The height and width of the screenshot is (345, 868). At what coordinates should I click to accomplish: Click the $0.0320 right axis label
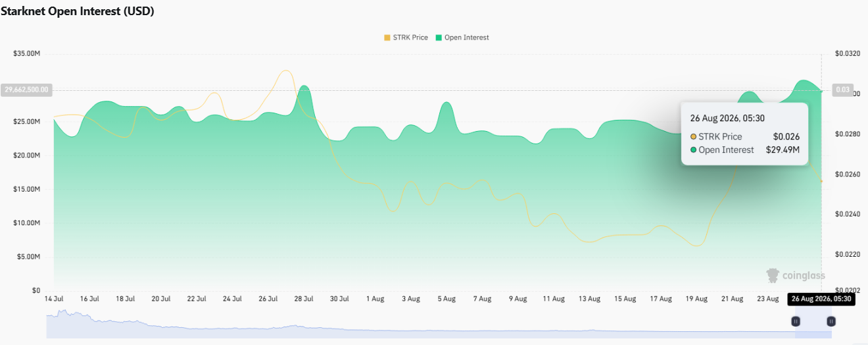(847, 53)
